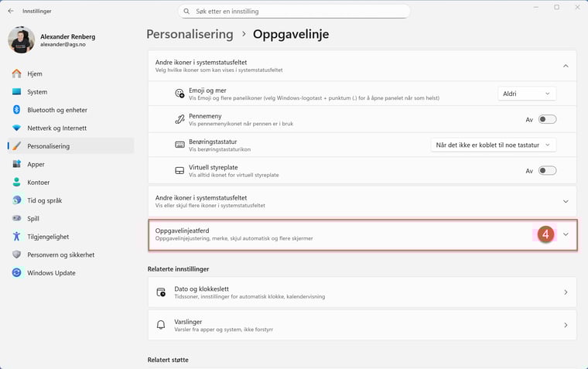Click the alexander@ags.no email text
Image resolution: width=588 pixels, height=369 pixels.
coord(63,44)
